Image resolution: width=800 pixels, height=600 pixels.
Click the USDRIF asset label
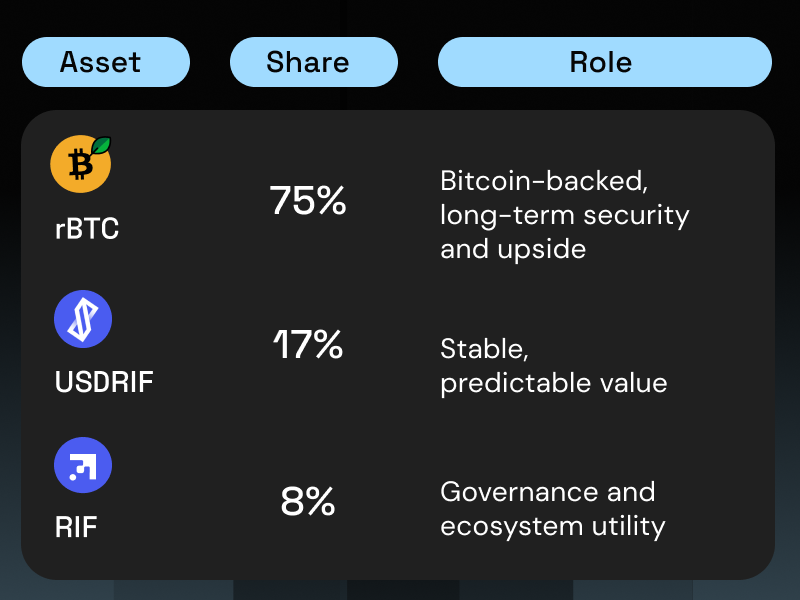click(104, 382)
